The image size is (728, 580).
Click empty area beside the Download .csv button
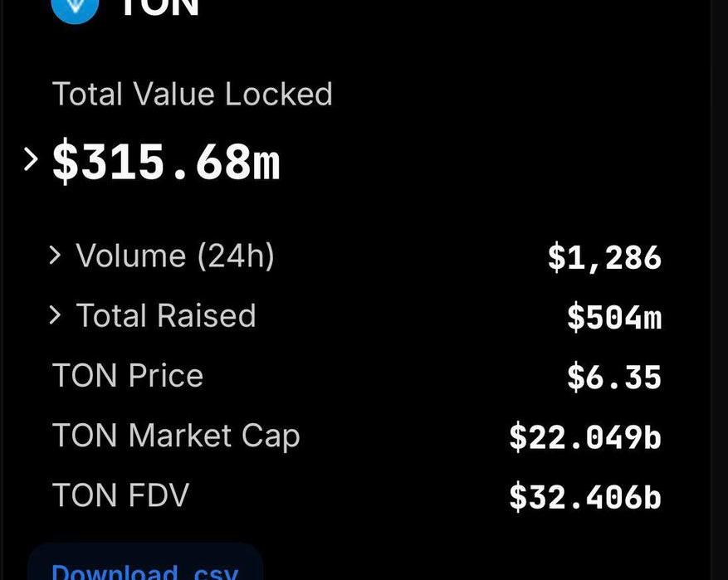pos(464,562)
